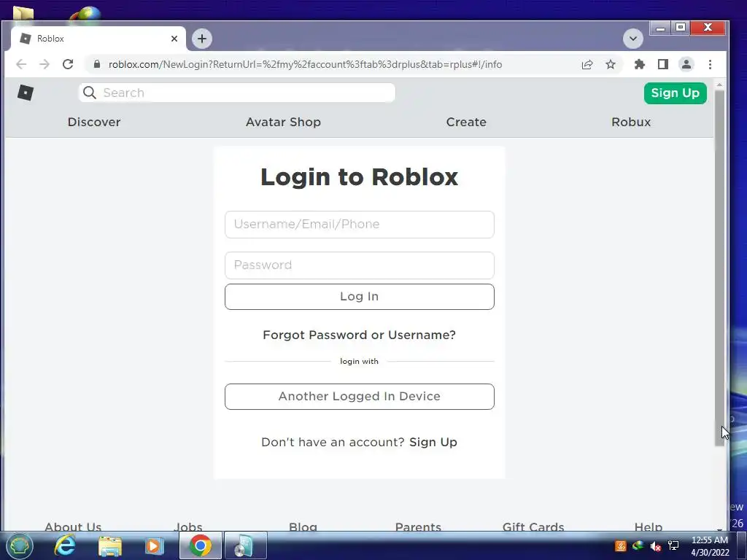
Task: Go back with the browser back arrow
Action: [x=21, y=64]
